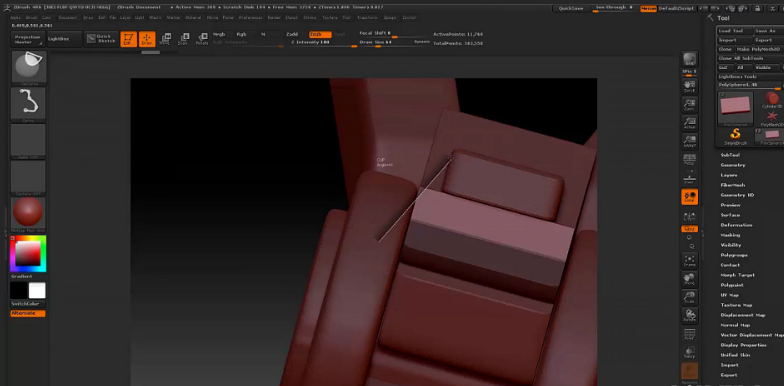The width and height of the screenshot is (784, 386).
Task: Select the Scale transform icon in top shelf
Action: tap(184, 39)
